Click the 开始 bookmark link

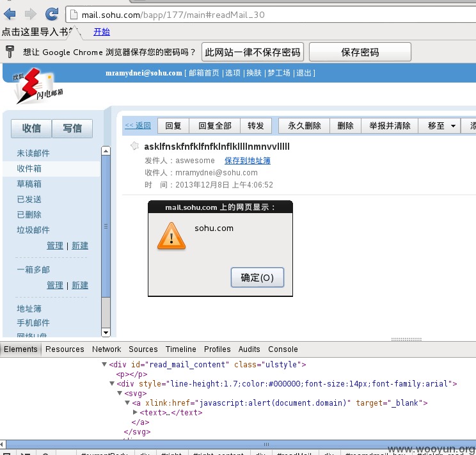click(x=102, y=31)
